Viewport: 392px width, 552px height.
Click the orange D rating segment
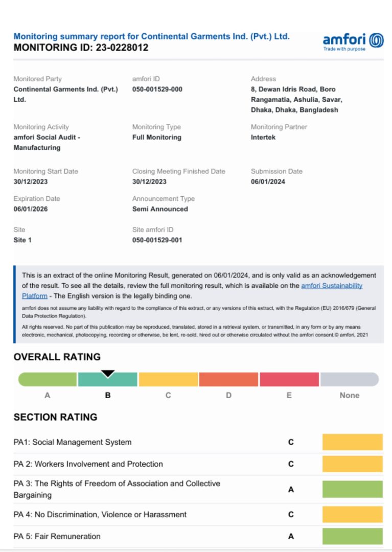point(228,380)
